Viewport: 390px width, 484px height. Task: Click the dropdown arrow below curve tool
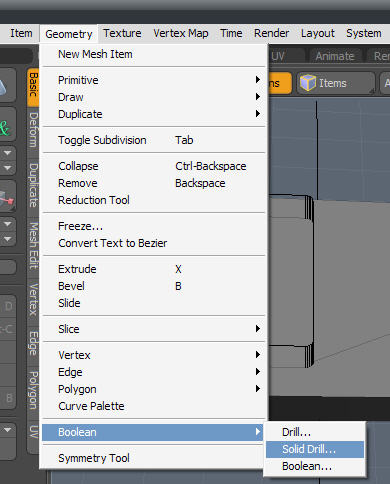point(7,153)
